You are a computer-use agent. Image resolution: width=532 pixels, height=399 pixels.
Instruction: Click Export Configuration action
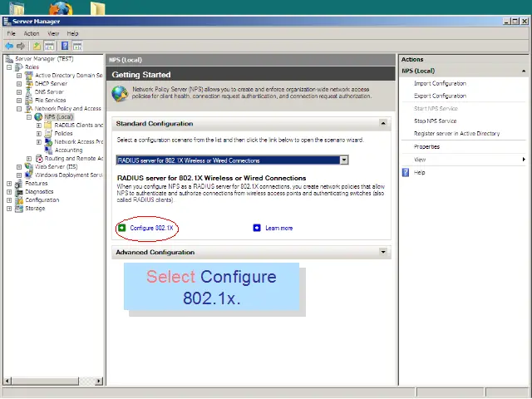click(x=440, y=96)
